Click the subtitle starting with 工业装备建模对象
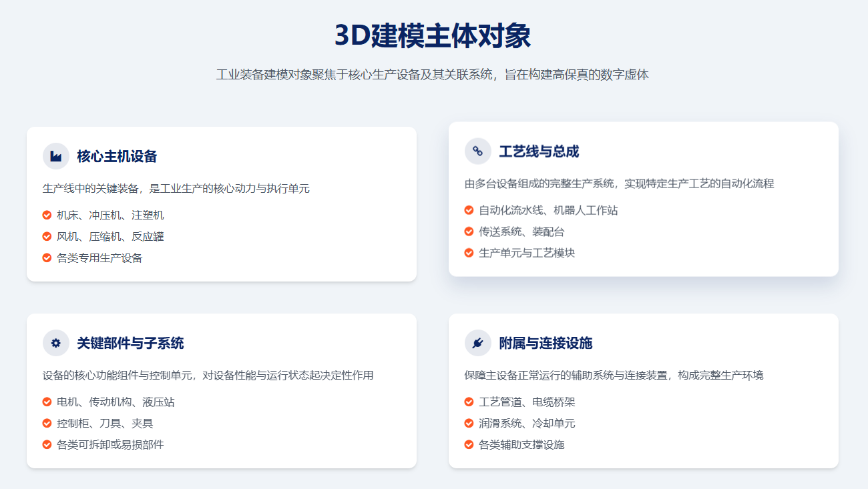 pos(433,75)
